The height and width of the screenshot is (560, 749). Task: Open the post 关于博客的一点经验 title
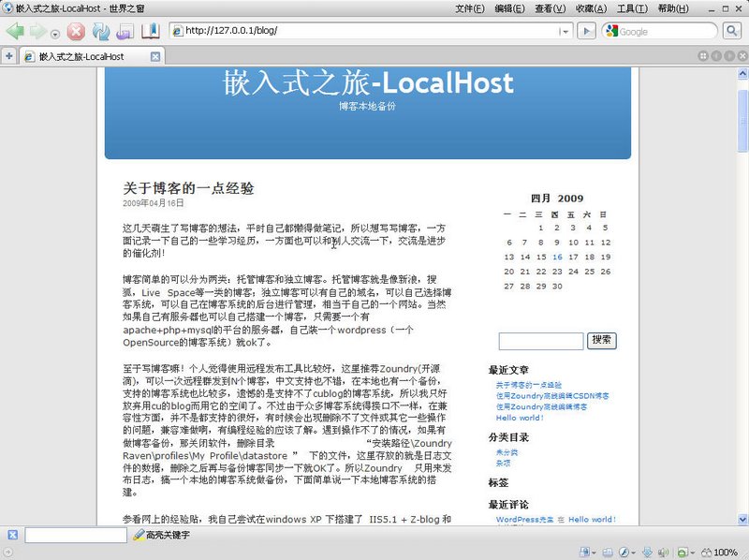[x=188, y=188]
